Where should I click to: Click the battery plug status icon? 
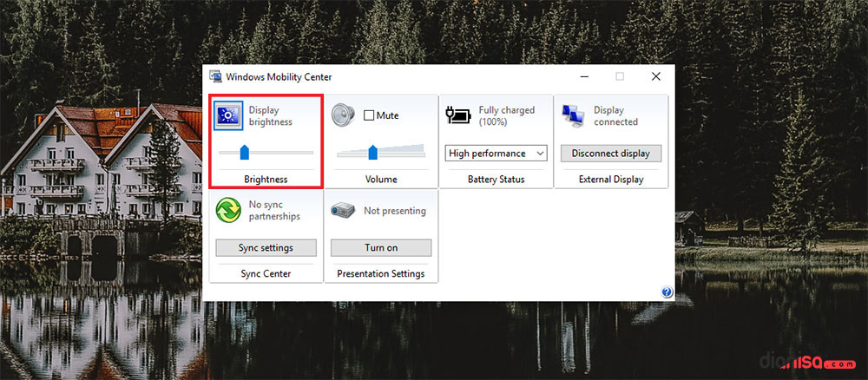[x=458, y=115]
